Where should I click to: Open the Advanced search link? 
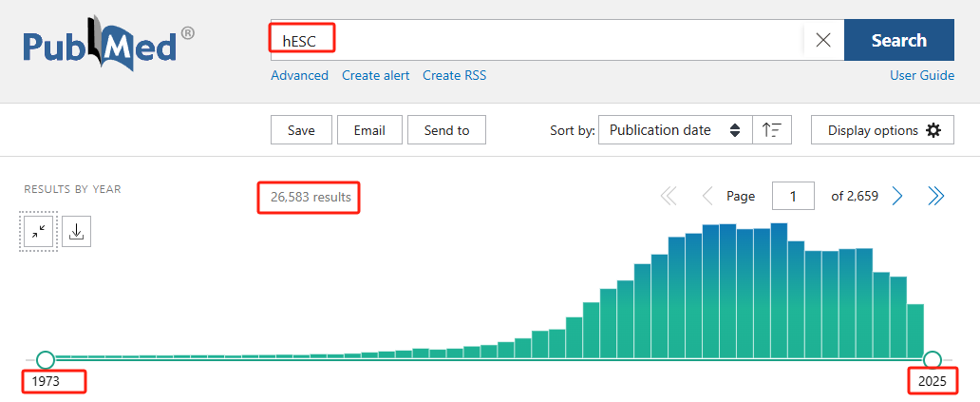click(299, 76)
